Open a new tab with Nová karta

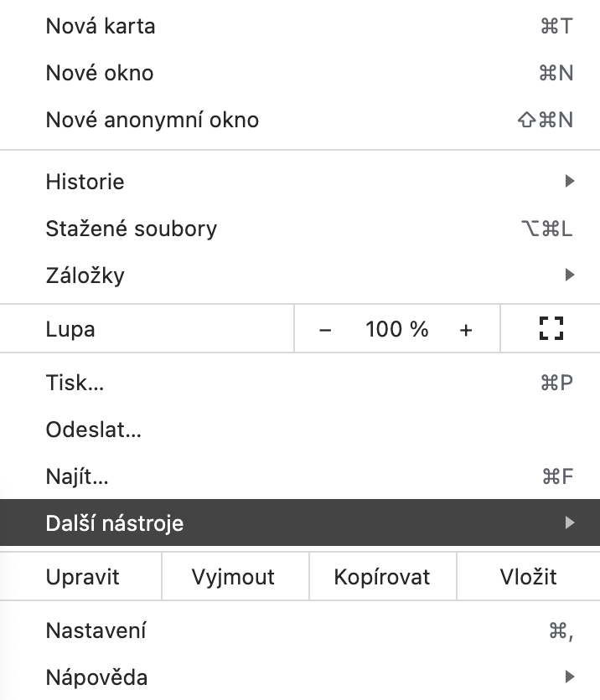[101, 26]
